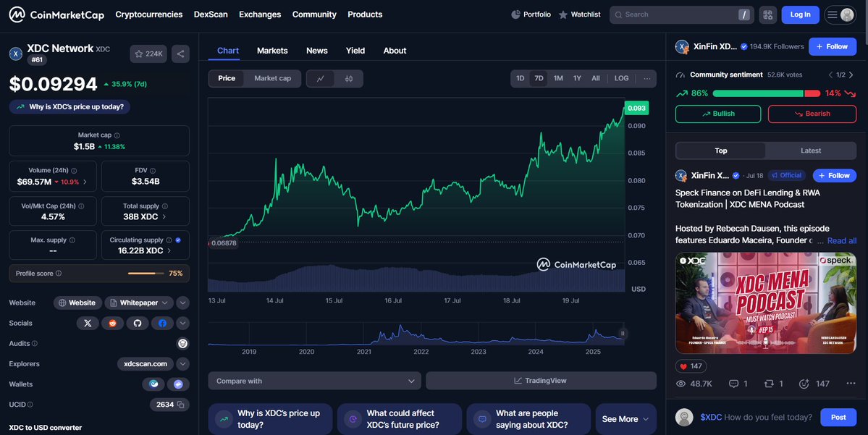The height and width of the screenshot is (435, 868).
Task: Open the Cryptocurrencies menu
Action: coord(149,15)
